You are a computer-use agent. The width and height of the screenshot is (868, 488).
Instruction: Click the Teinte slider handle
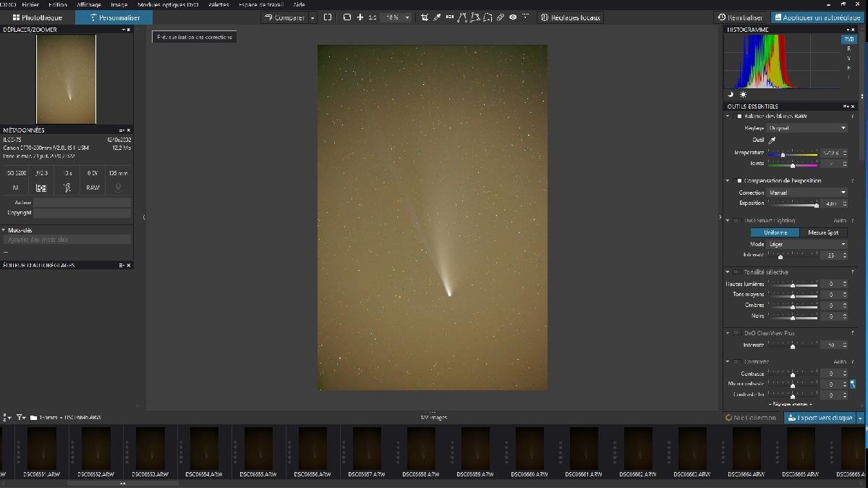coord(793,165)
